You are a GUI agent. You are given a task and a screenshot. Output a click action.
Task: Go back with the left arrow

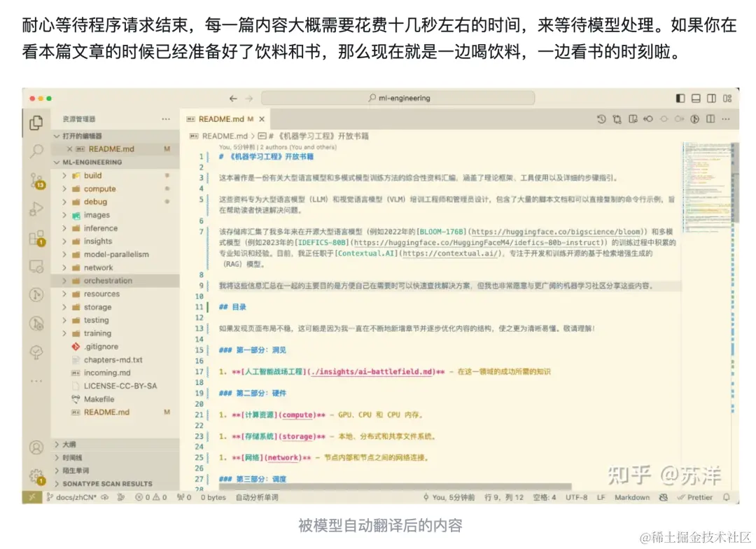tap(233, 99)
